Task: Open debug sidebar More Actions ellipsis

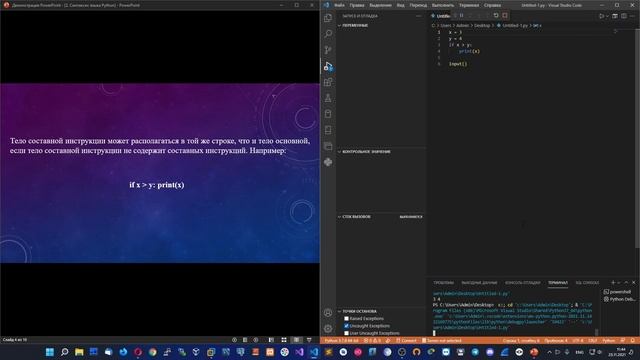Action: (x=418, y=16)
